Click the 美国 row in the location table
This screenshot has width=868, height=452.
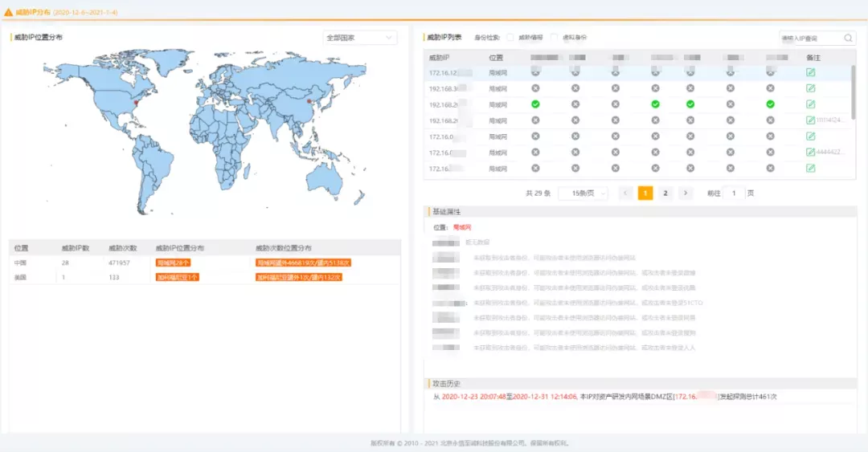coord(205,277)
